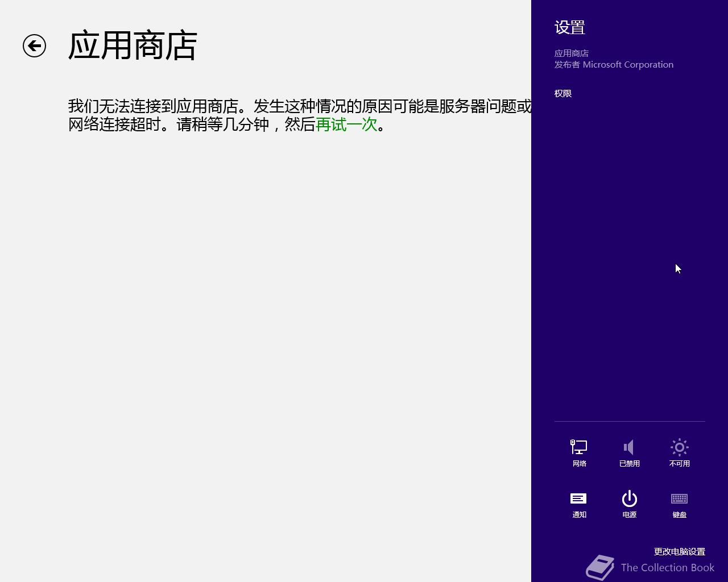Go back with the circled arrow icon
Image resolution: width=728 pixels, height=582 pixels.
pos(34,46)
